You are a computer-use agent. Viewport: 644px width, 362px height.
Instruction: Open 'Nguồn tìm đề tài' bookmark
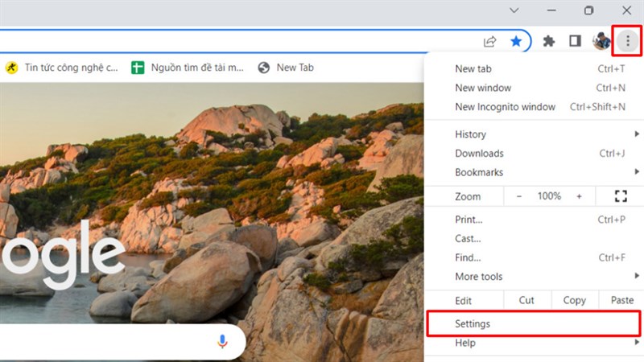pyautogui.click(x=188, y=68)
